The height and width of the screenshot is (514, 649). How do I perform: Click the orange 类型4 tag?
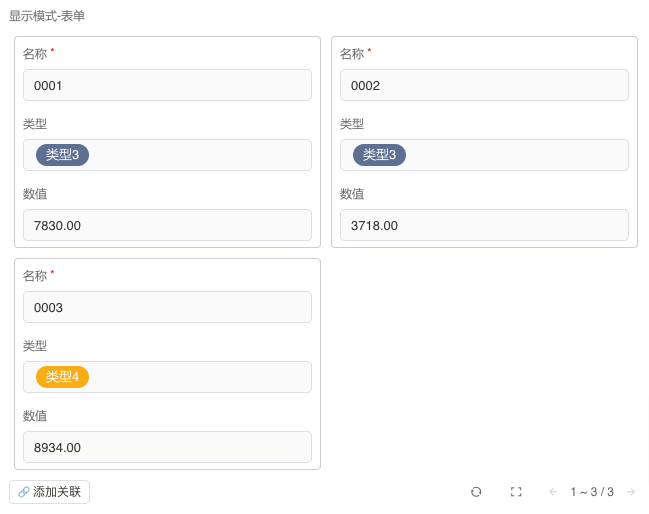pyautogui.click(x=62, y=377)
